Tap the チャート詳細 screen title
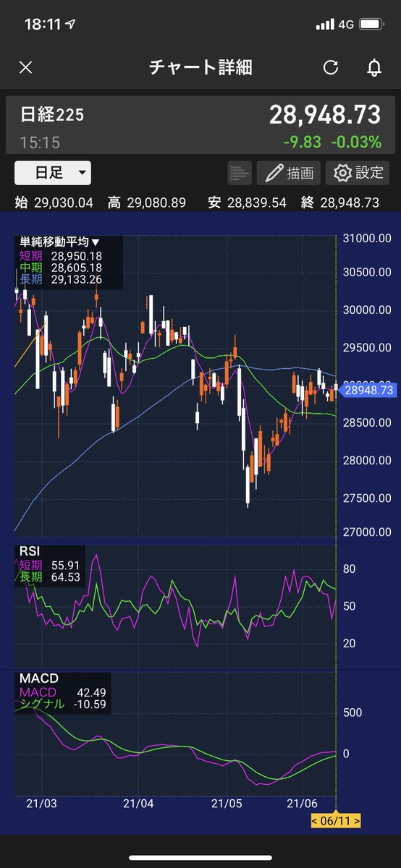Image resolution: width=401 pixels, height=868 pixels. (x=200, y=68)
